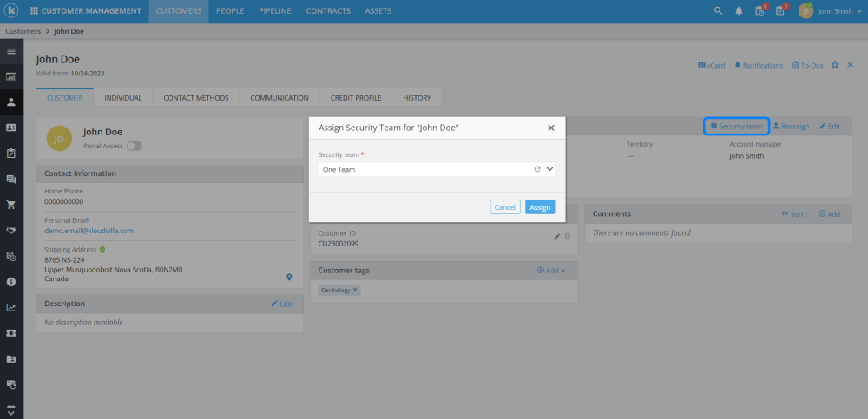868x419 pixels.
Task: Open the dollar coin icon in sidebar
Action: pyautogui.click(x=11, y=282)
